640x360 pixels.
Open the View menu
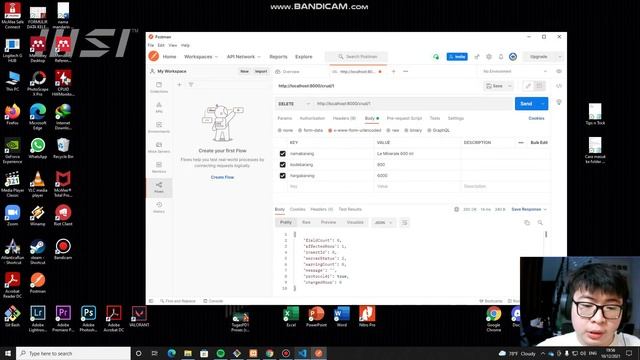pyautogui.click(x=173, y=45)
